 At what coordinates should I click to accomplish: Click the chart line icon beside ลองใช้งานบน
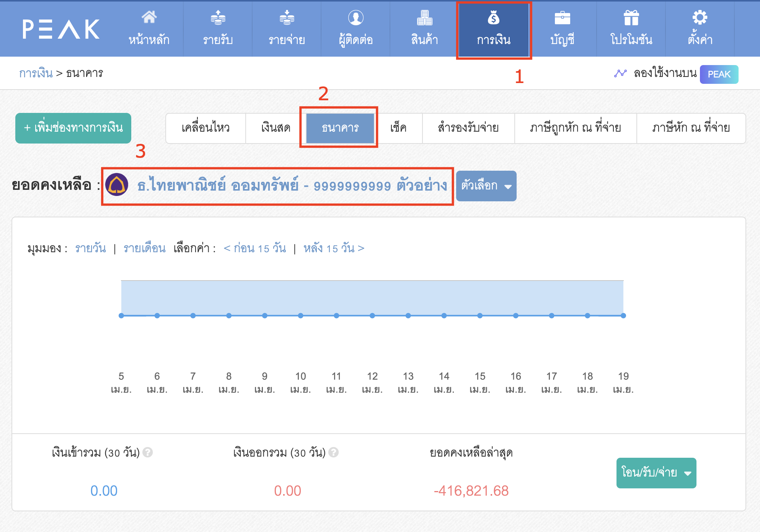click(x=620, y=73)
